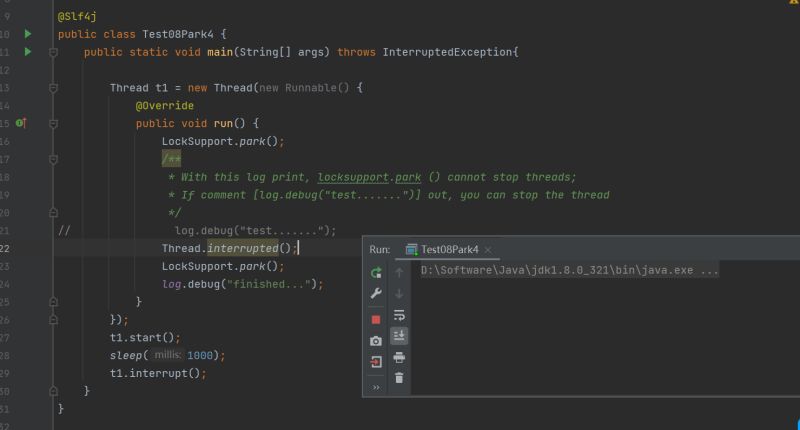
Task: Click the new Runnable() text
Action: point(304,88)
